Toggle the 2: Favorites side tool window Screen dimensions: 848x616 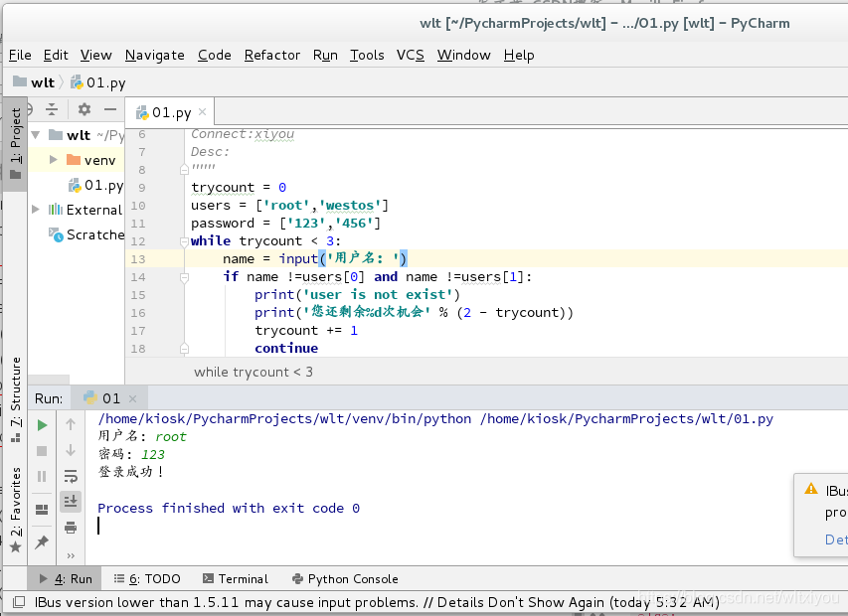pyautogui.click(x=16, y=510)
